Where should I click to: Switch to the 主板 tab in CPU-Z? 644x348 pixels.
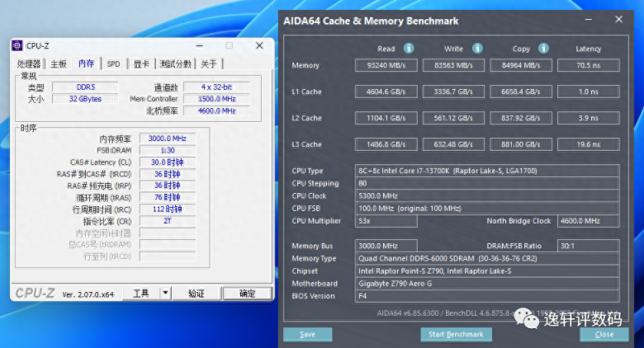[x=59, y=64]
